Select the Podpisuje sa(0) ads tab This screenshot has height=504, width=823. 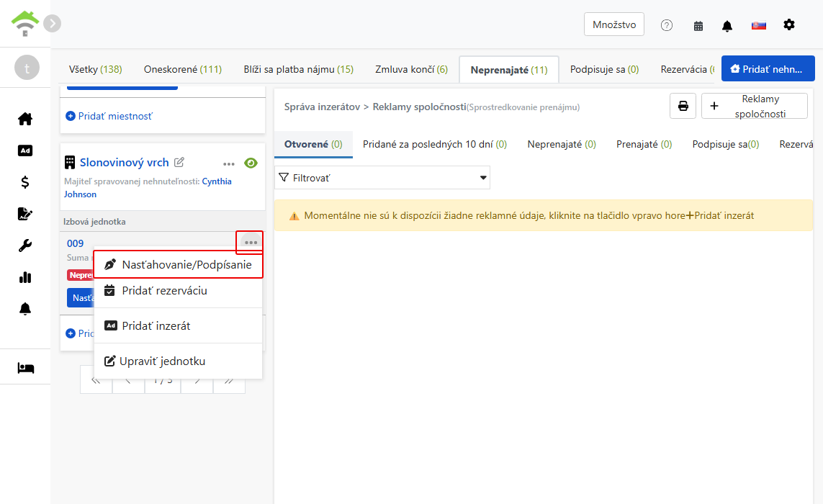pyautogui.click(x=725, y=144)
